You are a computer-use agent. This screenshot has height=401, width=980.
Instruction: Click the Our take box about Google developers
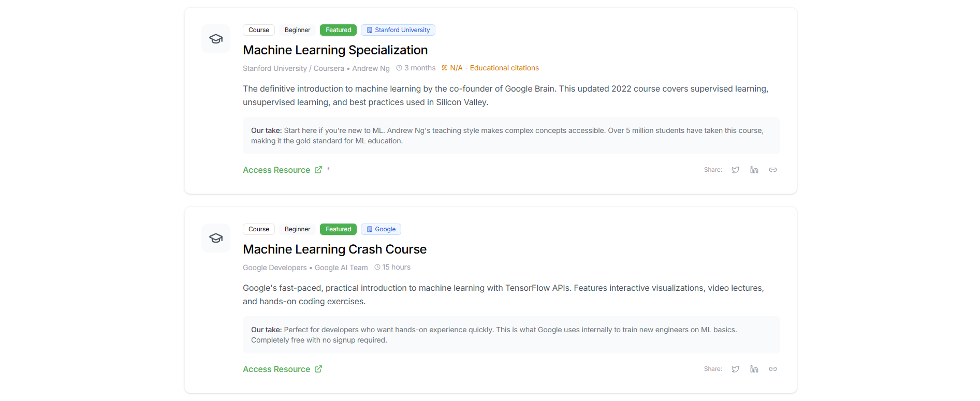511,335
